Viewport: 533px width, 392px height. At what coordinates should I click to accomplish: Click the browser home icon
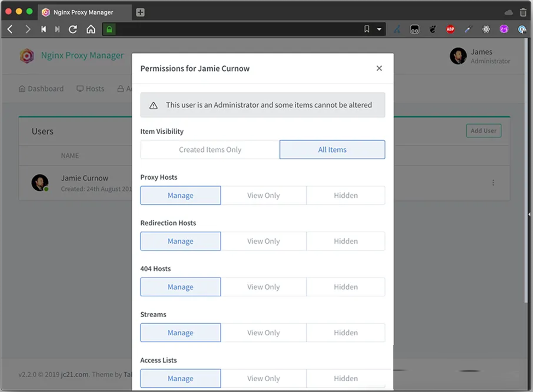(x=91, y=29)
